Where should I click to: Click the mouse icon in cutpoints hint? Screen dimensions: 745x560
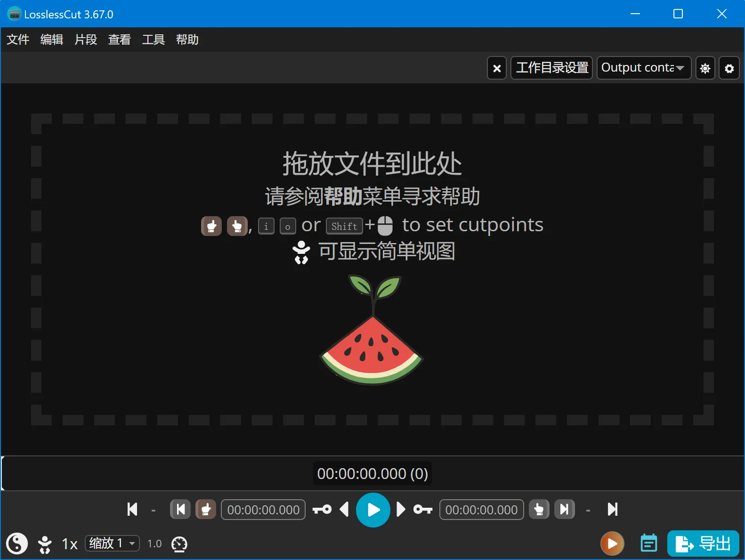[x=385, y=226]
